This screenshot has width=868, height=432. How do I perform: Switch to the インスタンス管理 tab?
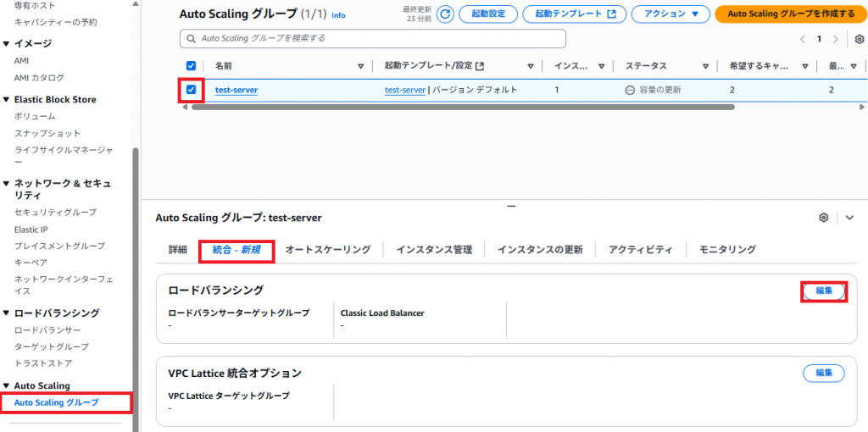tap(434, 250)
